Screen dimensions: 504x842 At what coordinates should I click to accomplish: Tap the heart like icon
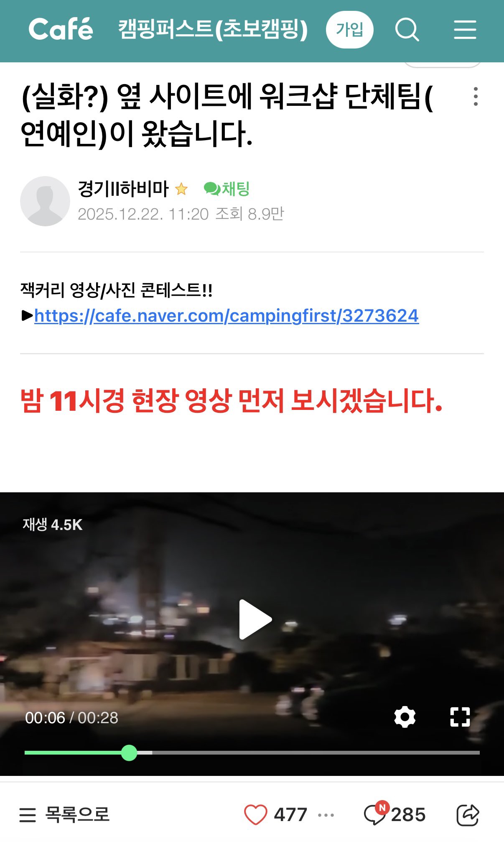(x=255, y=814)
